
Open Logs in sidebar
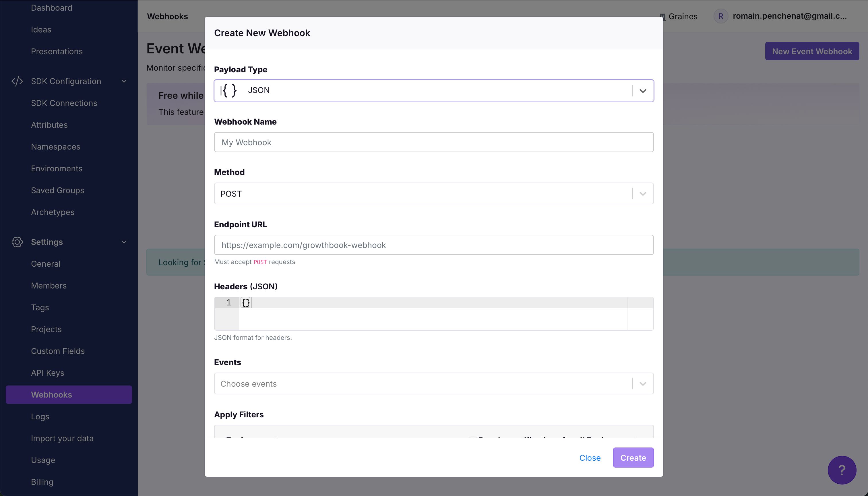[x=40, y=416]
